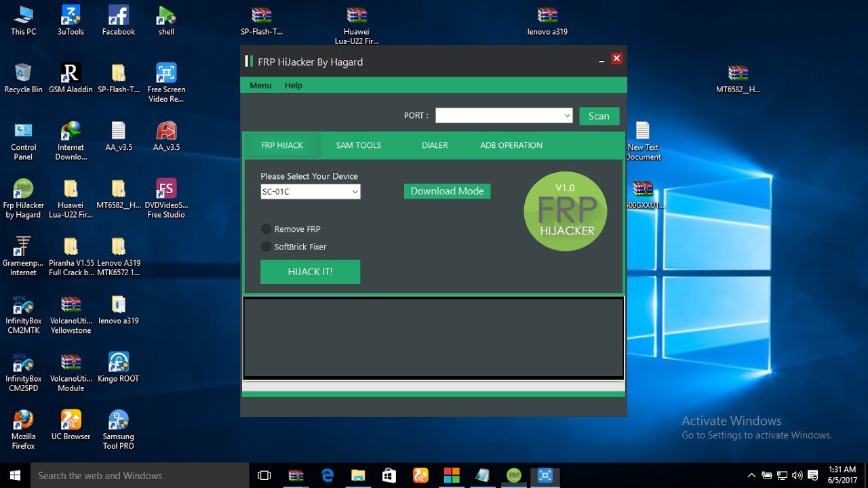Launch InfinityBox CM2MTK shortcut
Viewport: 868px width, 488px height.
point(23,314)
